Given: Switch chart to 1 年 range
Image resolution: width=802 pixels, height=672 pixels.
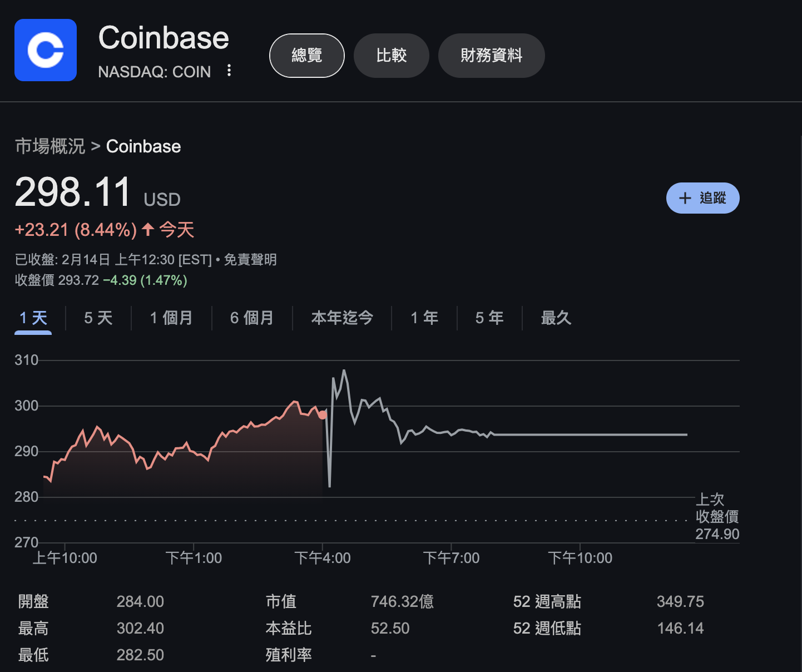Looking at the screenshot, I should tap(424, 318).
